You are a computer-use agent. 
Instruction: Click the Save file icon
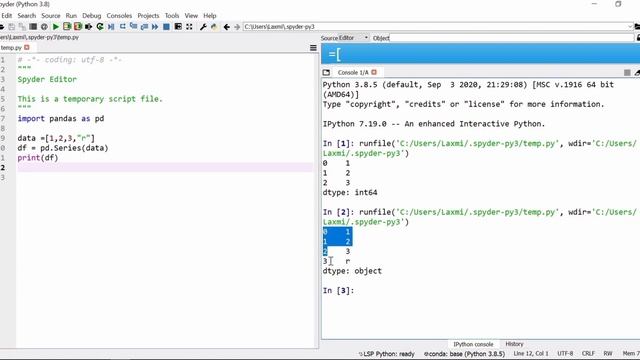pos(11,27)
